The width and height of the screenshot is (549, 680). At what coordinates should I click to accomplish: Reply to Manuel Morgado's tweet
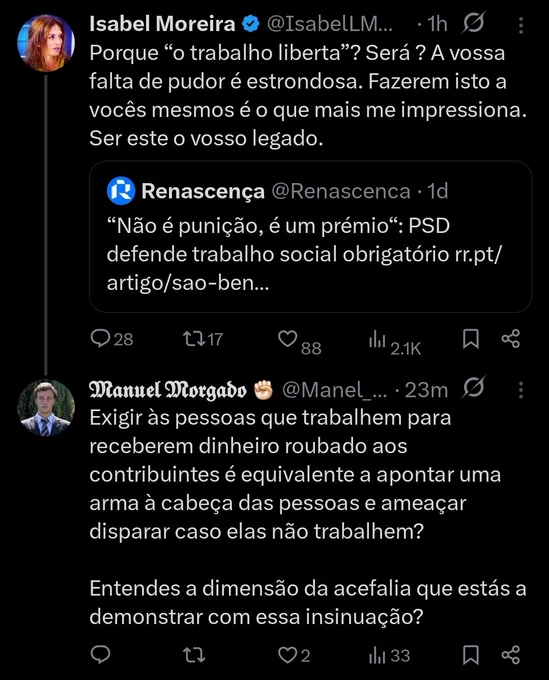pos(101,654)
